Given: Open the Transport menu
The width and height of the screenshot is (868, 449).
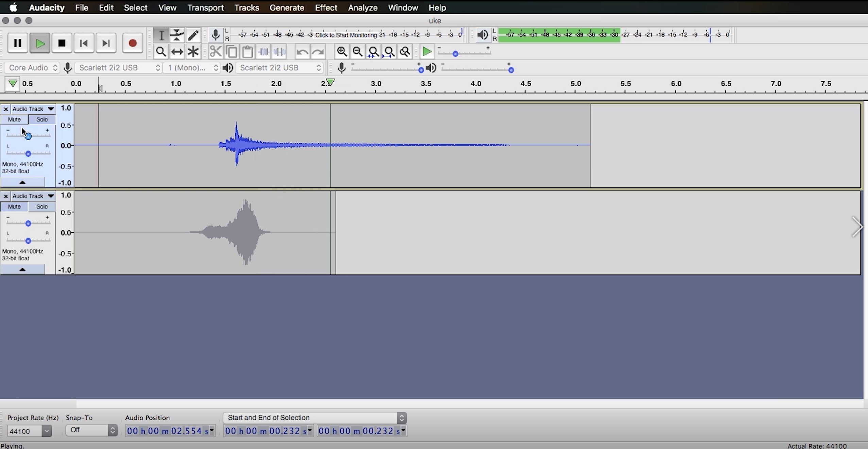Looking at the screenshot, I should (x=205, y=7).
